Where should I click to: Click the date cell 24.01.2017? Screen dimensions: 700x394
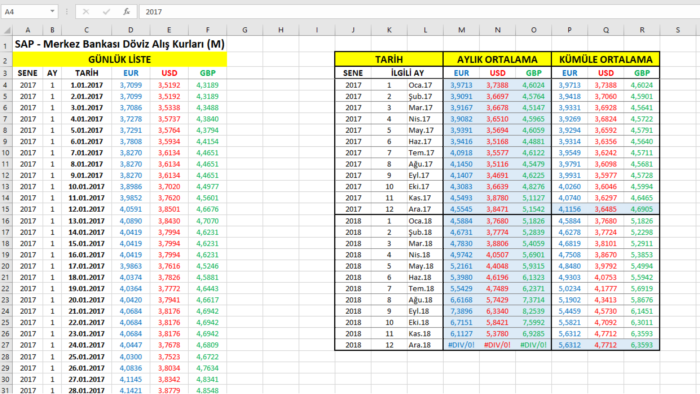(87, 345)
